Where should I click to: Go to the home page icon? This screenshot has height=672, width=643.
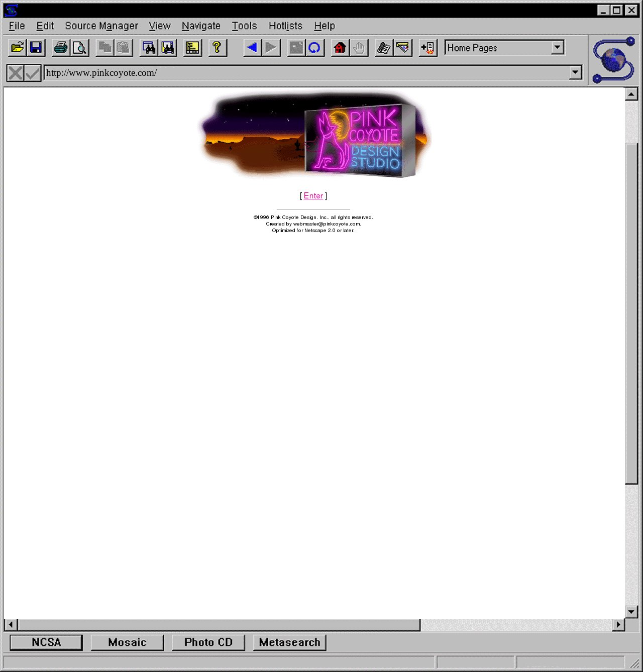(340, 48)
